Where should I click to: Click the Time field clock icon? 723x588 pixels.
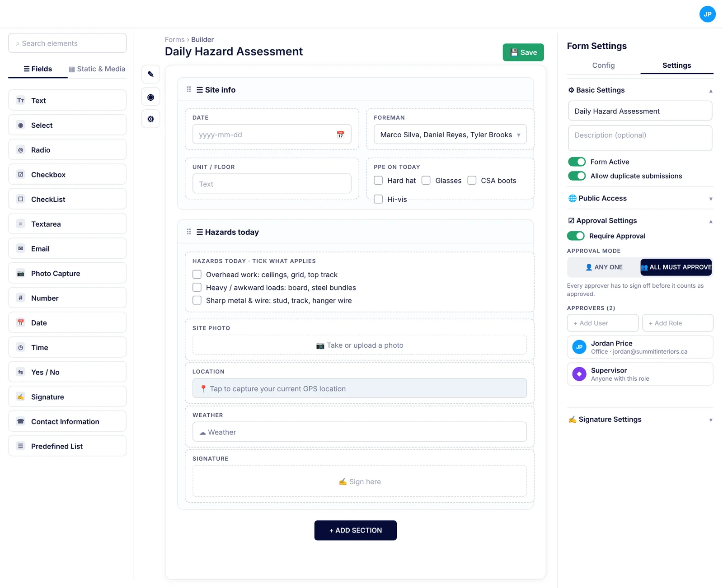(x=20, y=347)
